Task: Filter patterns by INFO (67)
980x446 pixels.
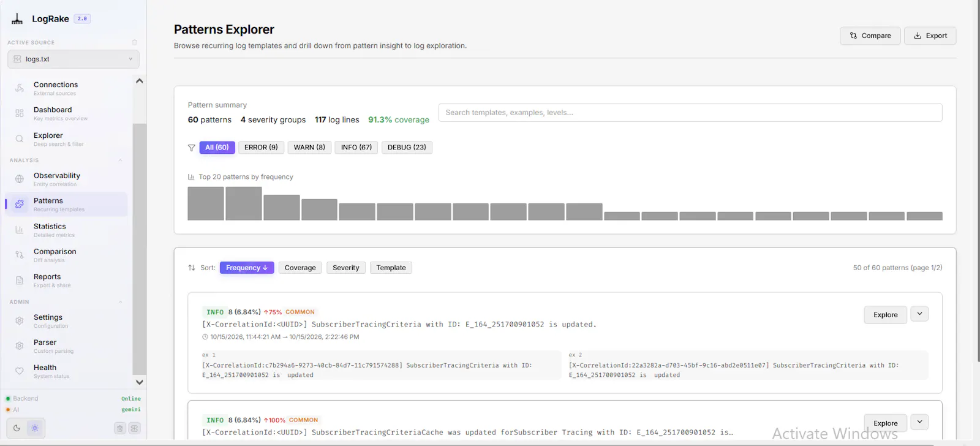Action: 356,148
